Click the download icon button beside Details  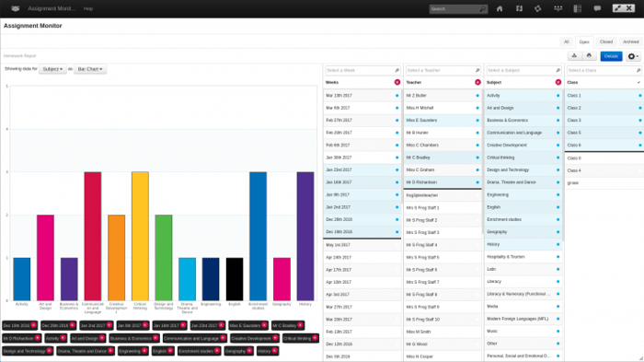coord(574,56)
